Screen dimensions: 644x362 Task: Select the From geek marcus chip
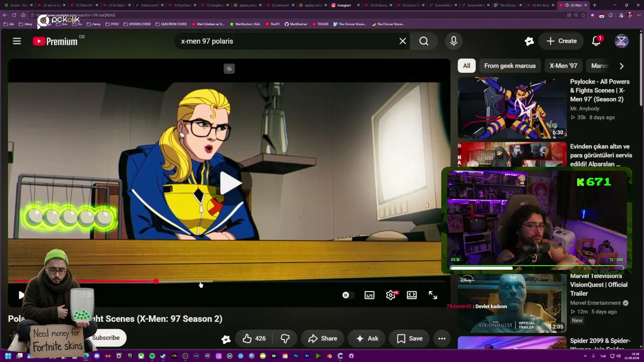510,66
